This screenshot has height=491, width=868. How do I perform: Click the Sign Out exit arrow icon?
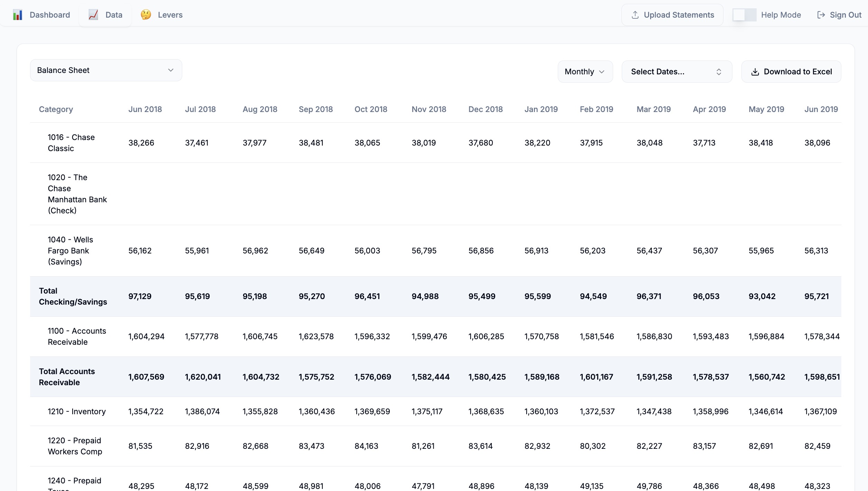coord(821,15)
